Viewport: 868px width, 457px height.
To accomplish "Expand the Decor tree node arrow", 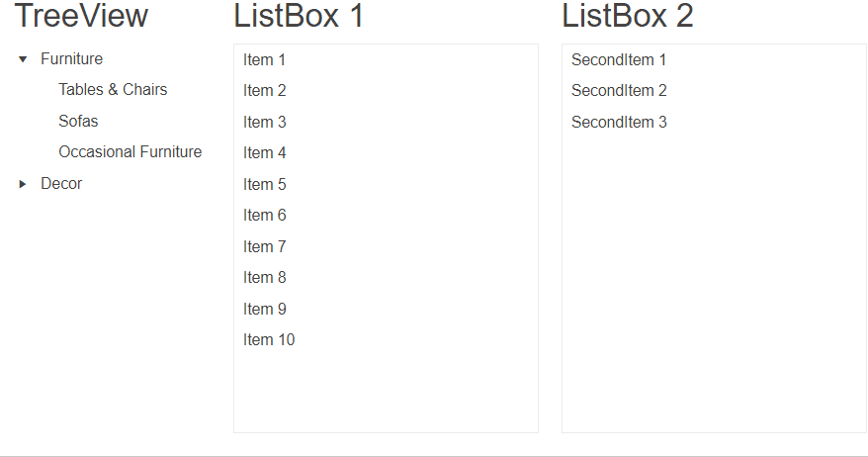I will coord(23,184).
